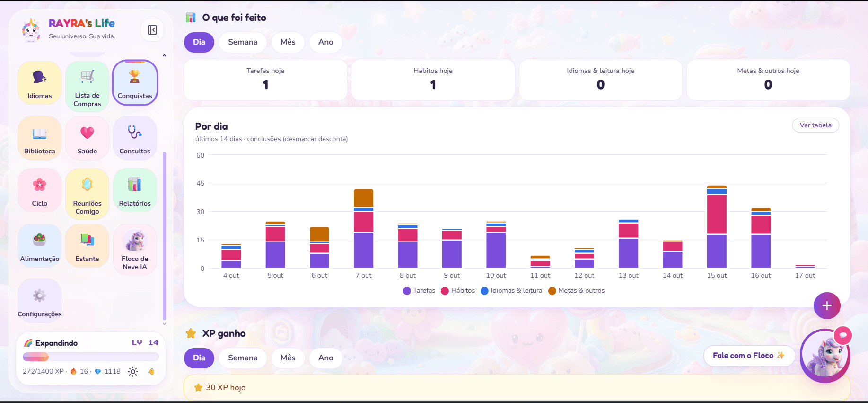
Task: Open the Relatórios reports section
Action: [135, 190]
